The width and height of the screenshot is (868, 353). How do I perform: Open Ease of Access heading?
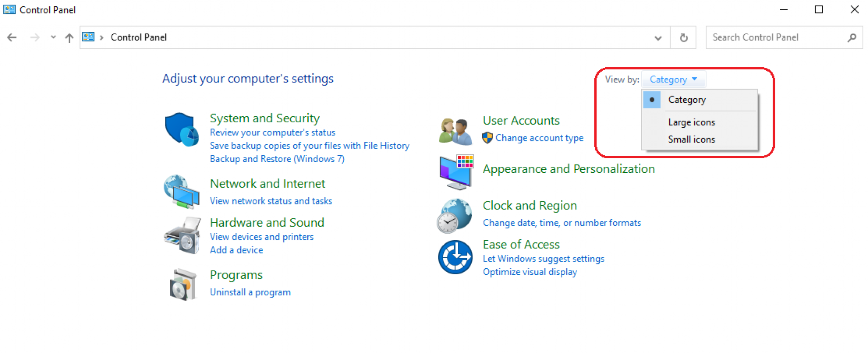coord(521,245)
